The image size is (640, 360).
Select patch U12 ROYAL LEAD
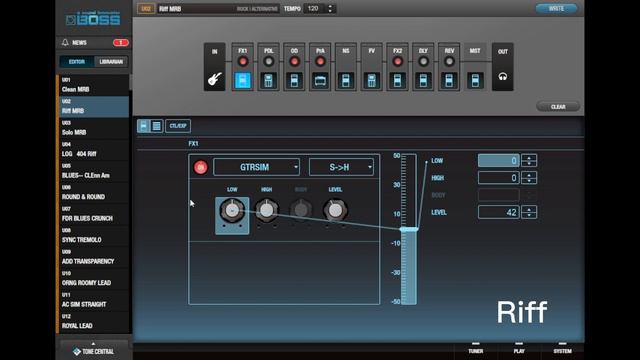point(93,322)
